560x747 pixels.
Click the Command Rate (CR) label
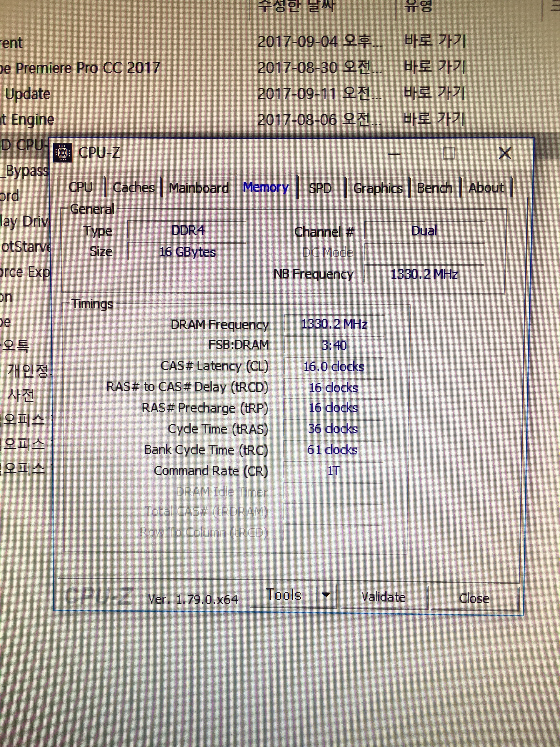tap(211, 471)
